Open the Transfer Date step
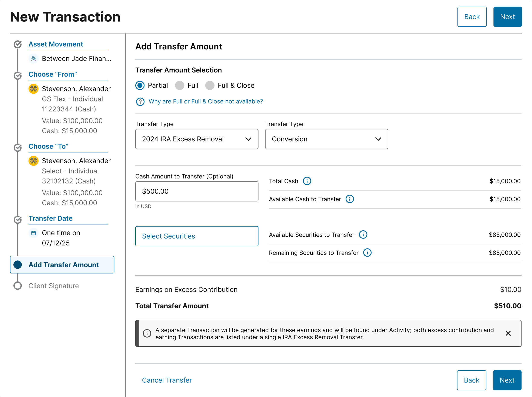The width and height of the screenshot is (532, 397). tap(50, 218)
